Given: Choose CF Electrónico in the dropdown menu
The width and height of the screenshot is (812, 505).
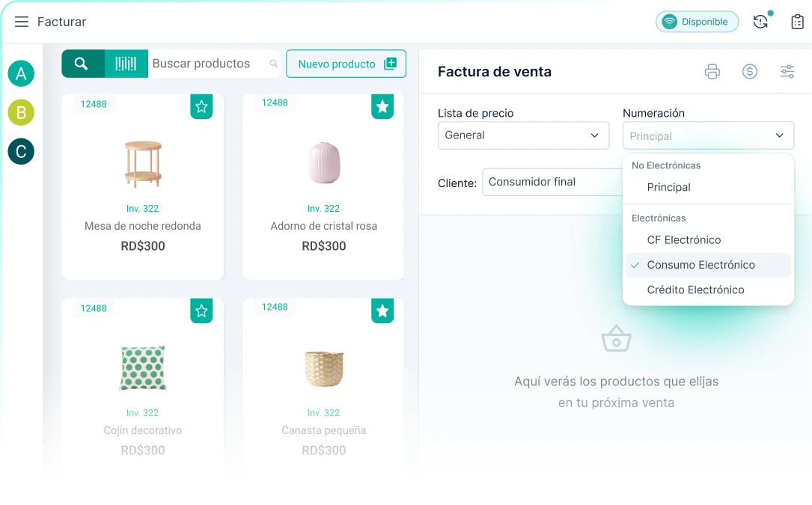Looking at the screenshot, I should (x=685, y=239).
